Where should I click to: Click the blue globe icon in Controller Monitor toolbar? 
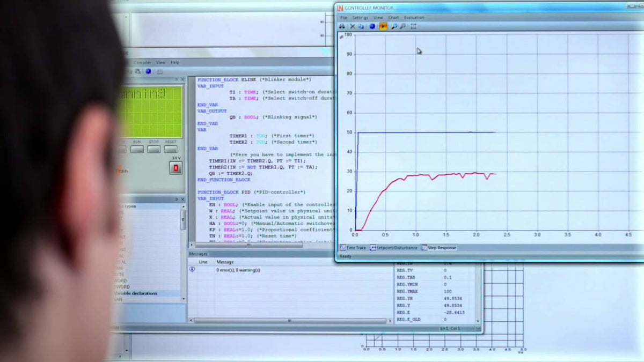tap(372, 26)
